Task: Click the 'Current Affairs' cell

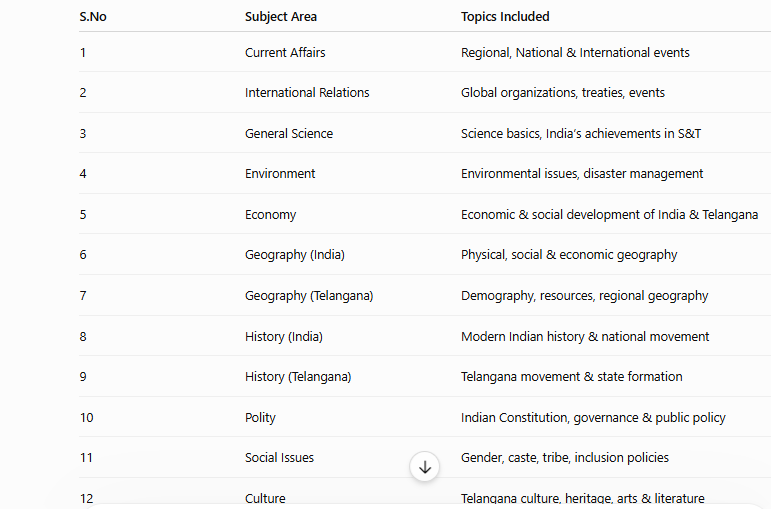Action: [x=285, y=53]
